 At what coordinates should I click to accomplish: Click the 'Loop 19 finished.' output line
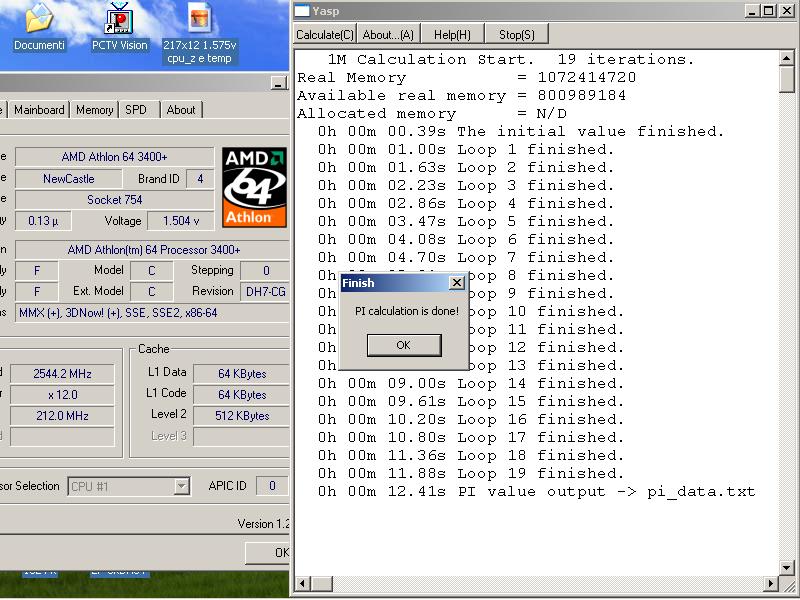471,473
